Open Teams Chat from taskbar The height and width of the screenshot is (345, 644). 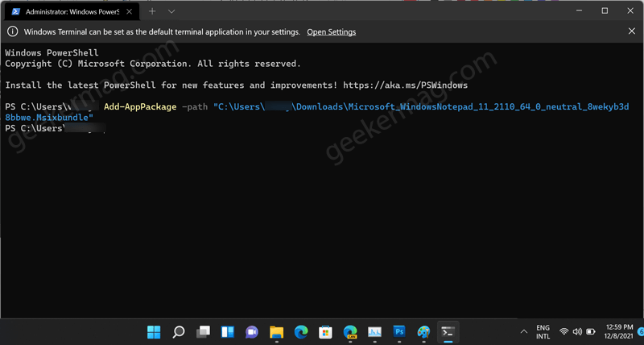(252, 332)
